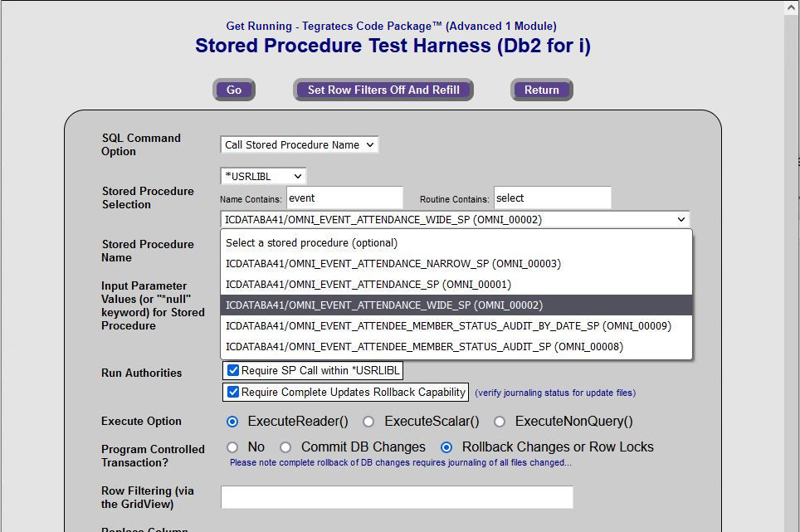The width and height of the screenshot is (800, 532).
Task: Select the ExecuteReader() radio option
Action: click(232, 422)
